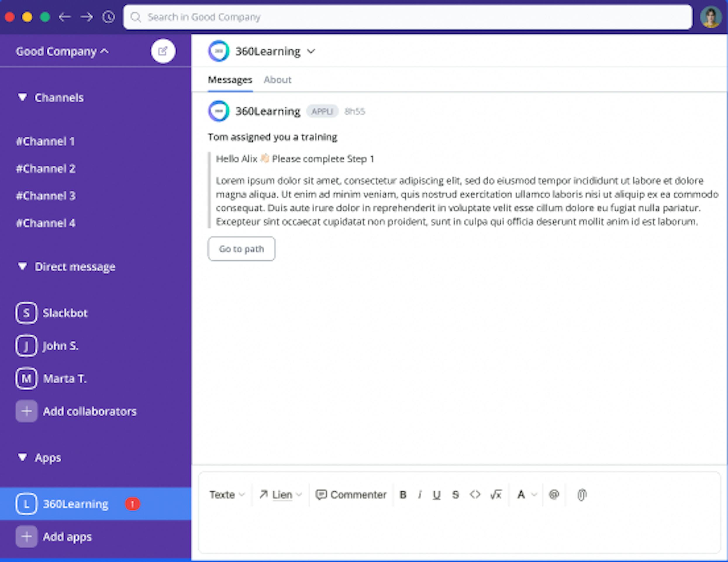728x562 pixels.
Task: Click the plus icon for Add collaborators
Action: (26, 411)
